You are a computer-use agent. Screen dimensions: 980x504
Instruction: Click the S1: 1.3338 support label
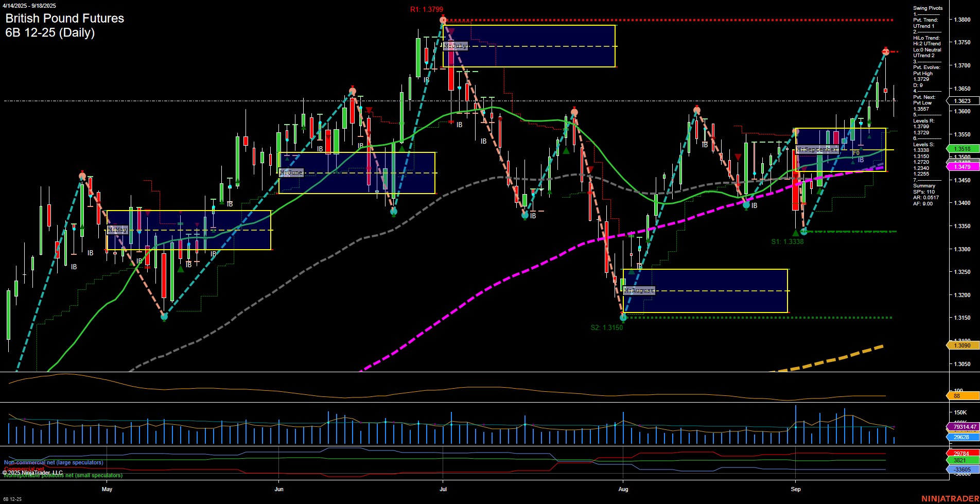pyautogui.click(x=787, y=240)
